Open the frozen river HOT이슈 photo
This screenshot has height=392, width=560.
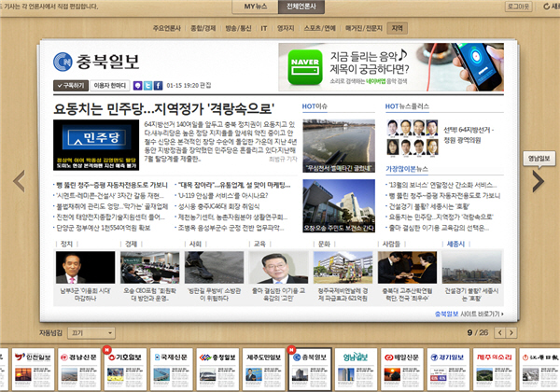(339, 146)
